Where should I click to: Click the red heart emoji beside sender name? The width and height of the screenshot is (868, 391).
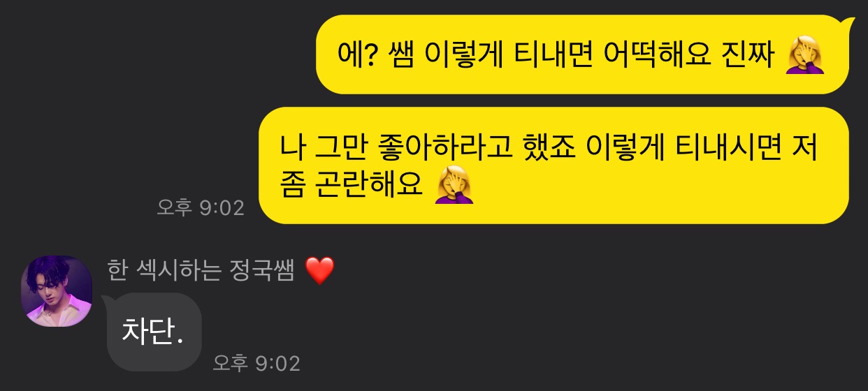[321, 271]
